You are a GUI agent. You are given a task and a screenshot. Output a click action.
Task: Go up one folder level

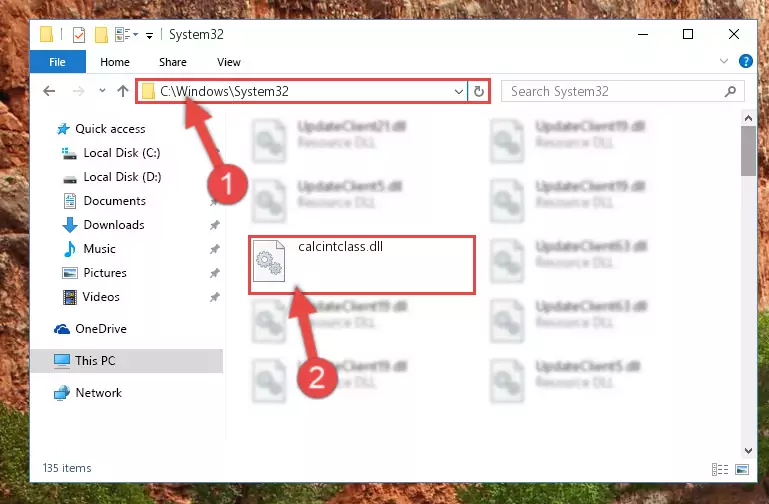[x=123, y=91]
